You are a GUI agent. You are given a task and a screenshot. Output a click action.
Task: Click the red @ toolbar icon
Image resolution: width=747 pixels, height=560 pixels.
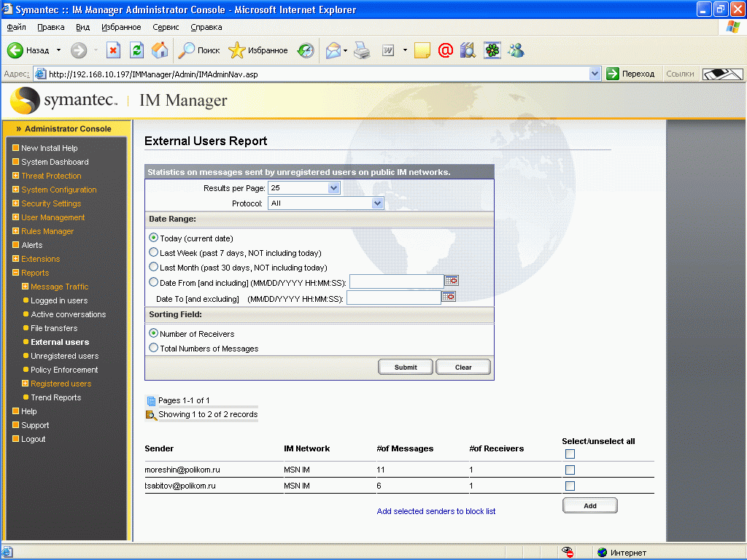pyautogui.click(x=446, y=50)
